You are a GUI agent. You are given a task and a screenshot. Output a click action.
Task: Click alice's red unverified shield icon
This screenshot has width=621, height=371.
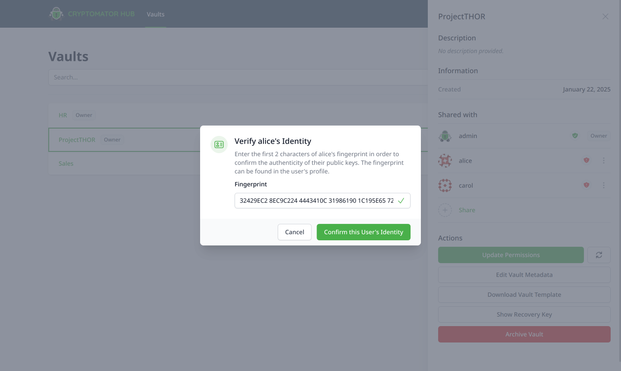coord(586,160)
